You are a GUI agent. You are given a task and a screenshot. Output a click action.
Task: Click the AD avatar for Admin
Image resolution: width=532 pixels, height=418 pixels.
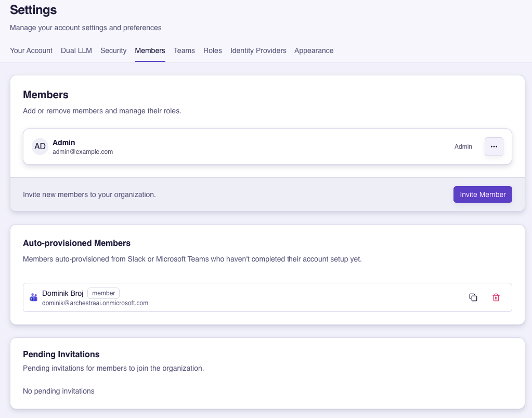(x=40, y=147)
